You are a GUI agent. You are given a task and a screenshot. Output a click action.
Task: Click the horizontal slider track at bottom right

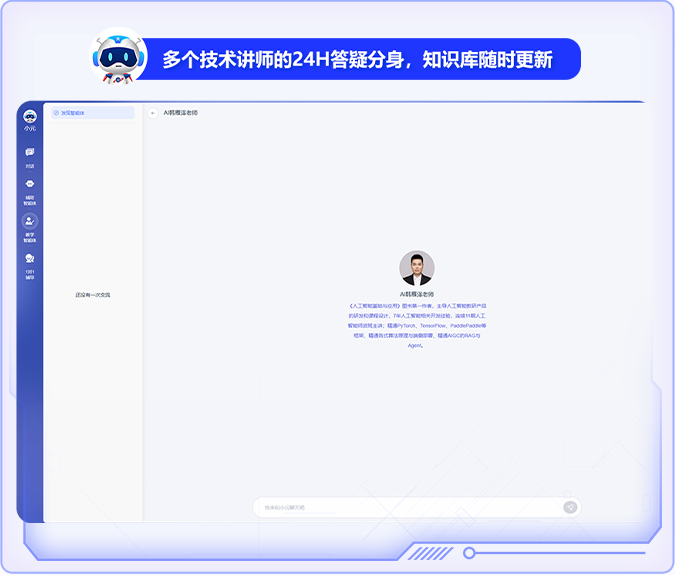coord(560,552)
